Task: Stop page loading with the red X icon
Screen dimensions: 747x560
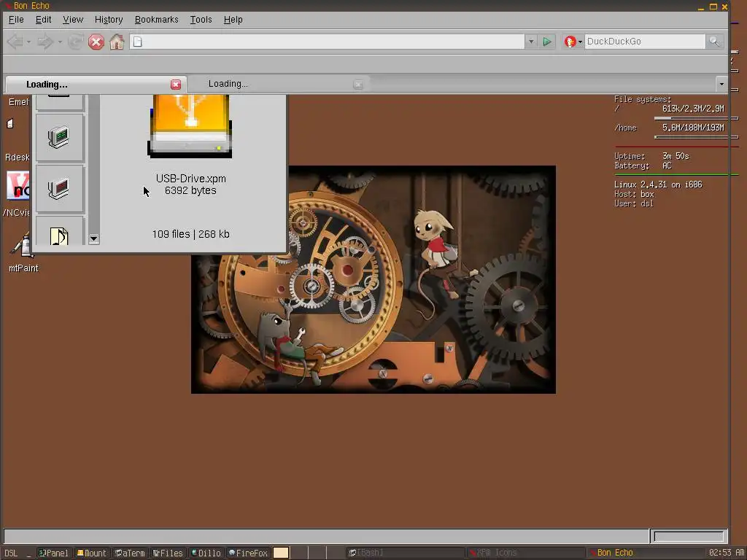Action: [x=96, y=42]
